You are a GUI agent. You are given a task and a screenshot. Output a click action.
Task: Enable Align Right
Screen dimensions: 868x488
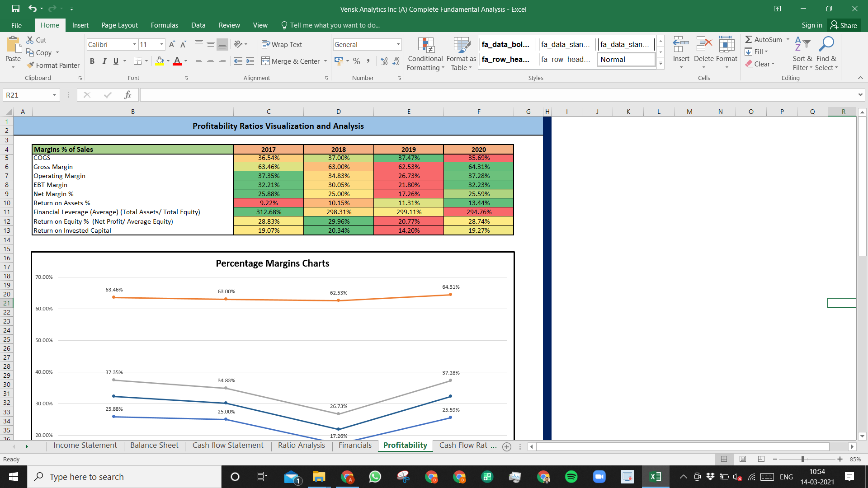coord(222,61)
